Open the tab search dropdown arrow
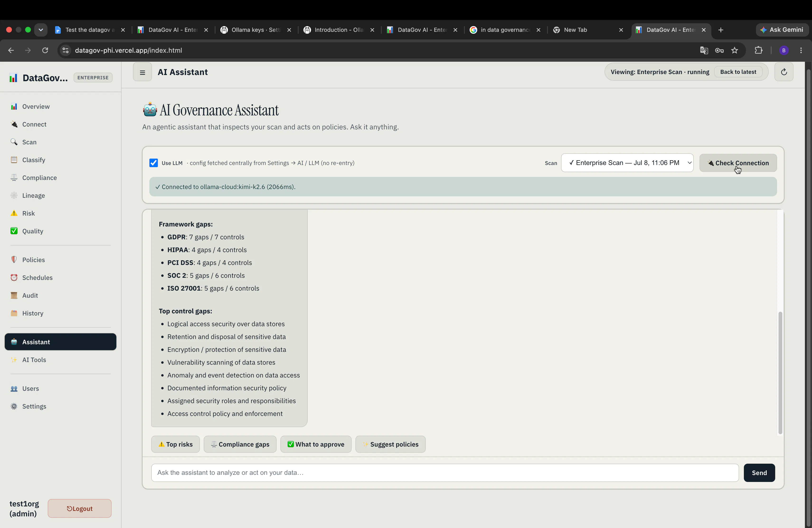812x528 pixels. pyautogui.click(x=41, y=30)
